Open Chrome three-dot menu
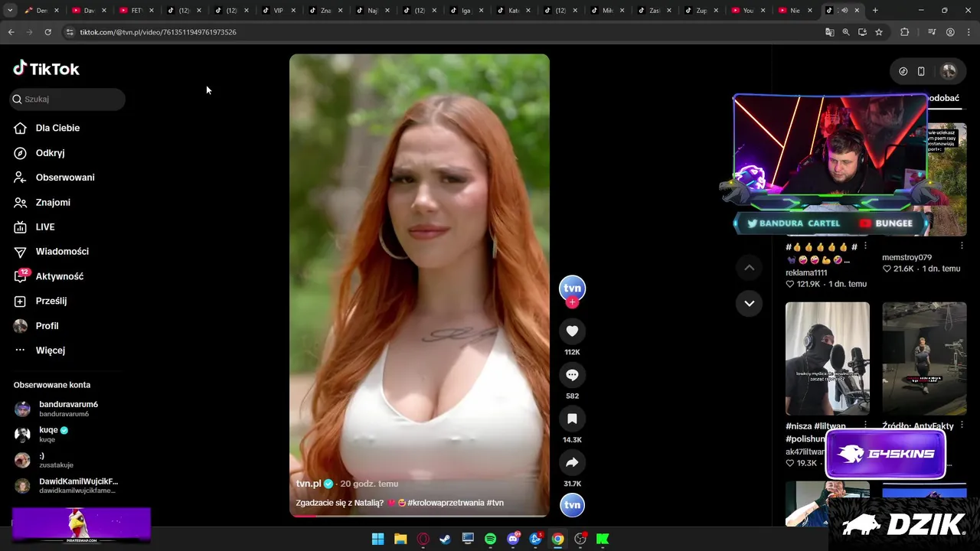 pyautogui.click(x=969, y=32)
